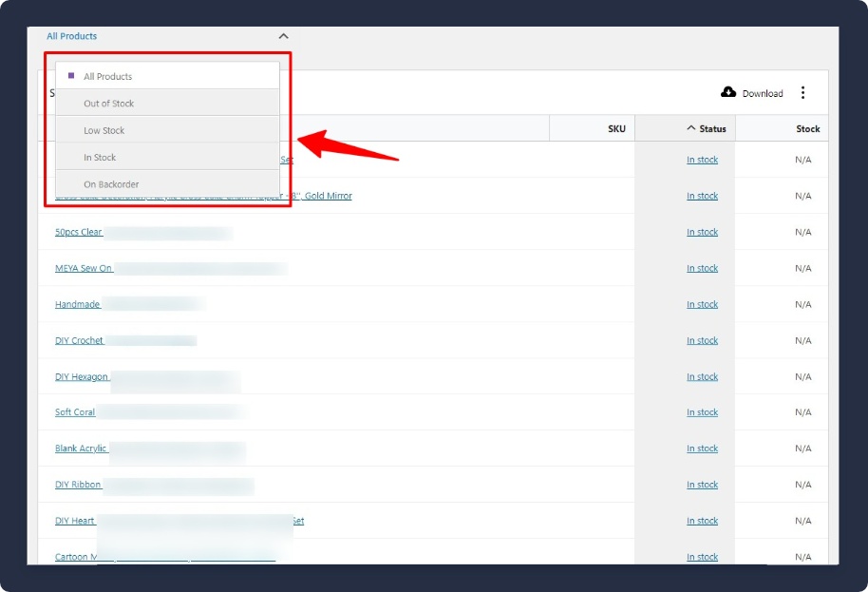Screen dimensions: 868x592
Task: Open the three-dot options menu
Action: click(x=802, y=93)
